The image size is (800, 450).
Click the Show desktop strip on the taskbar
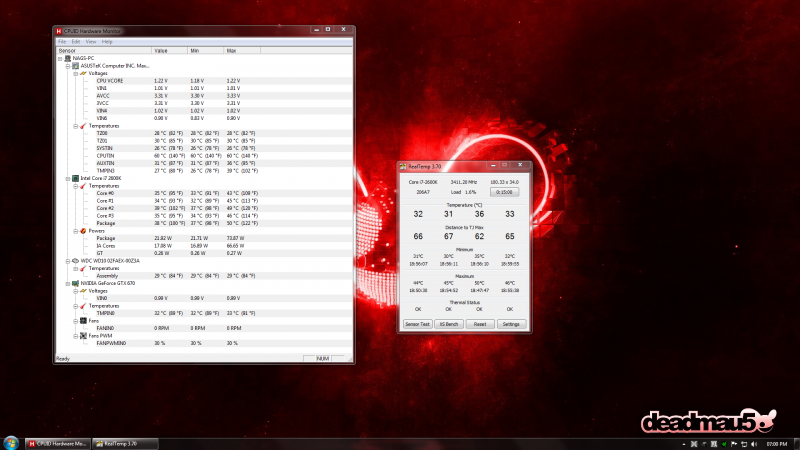(796, 444)
